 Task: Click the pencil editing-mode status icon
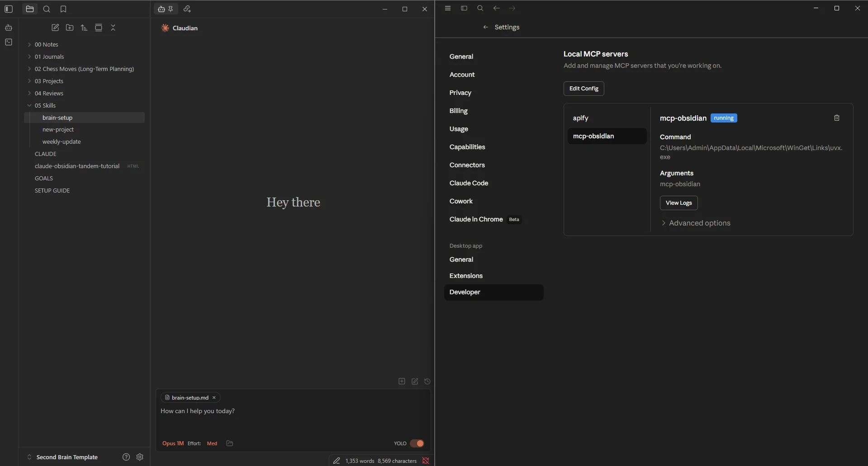pyautogui.click(x=337, y=461)
